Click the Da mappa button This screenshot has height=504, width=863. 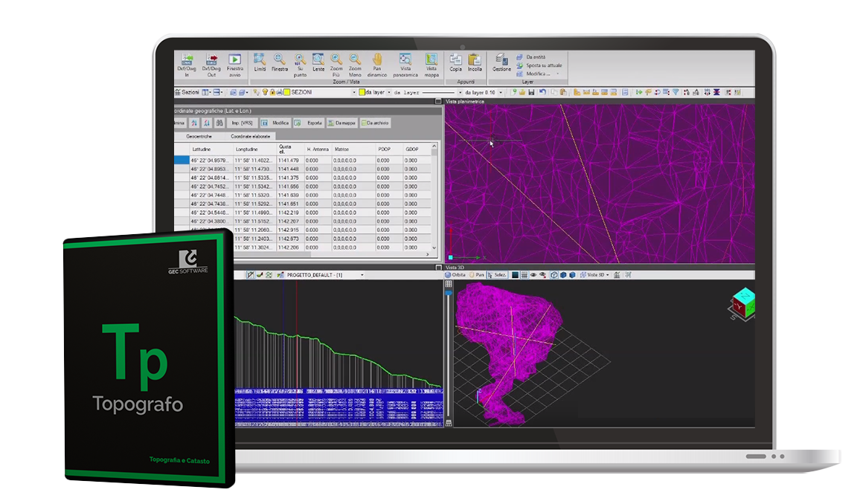pyautogui.click(x=341, y=123)
